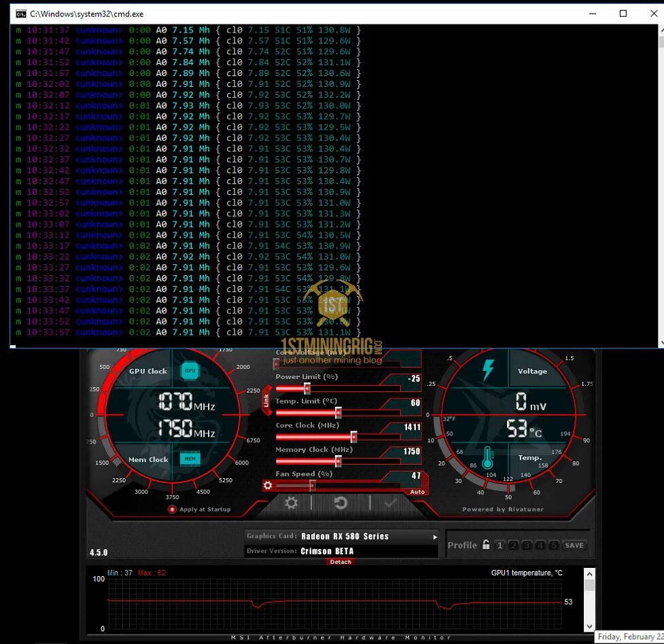This screenshot has width=664, height=644.
Task: Click the GPU1 temperature graph label
Action: [526, 573]
